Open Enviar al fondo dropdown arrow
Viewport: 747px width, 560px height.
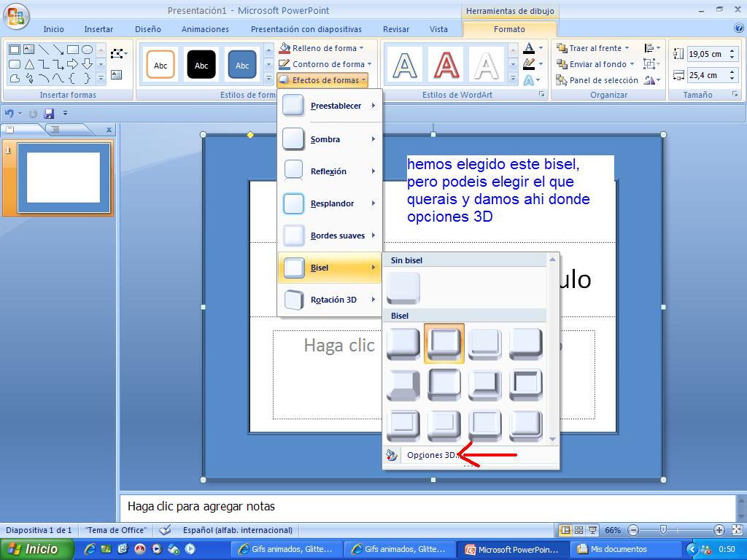pos(632,64)
